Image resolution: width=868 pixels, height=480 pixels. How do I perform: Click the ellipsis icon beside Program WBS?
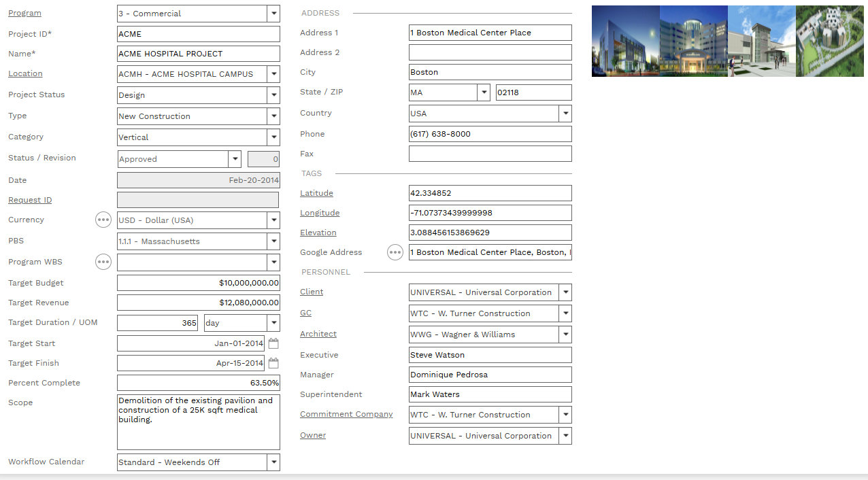coord(103,262)
